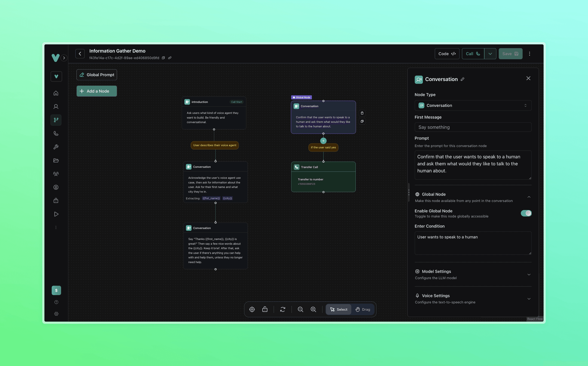Click the delete node trash icon
The height and width of the screenshot is (366, 588).
click(362, 113)
